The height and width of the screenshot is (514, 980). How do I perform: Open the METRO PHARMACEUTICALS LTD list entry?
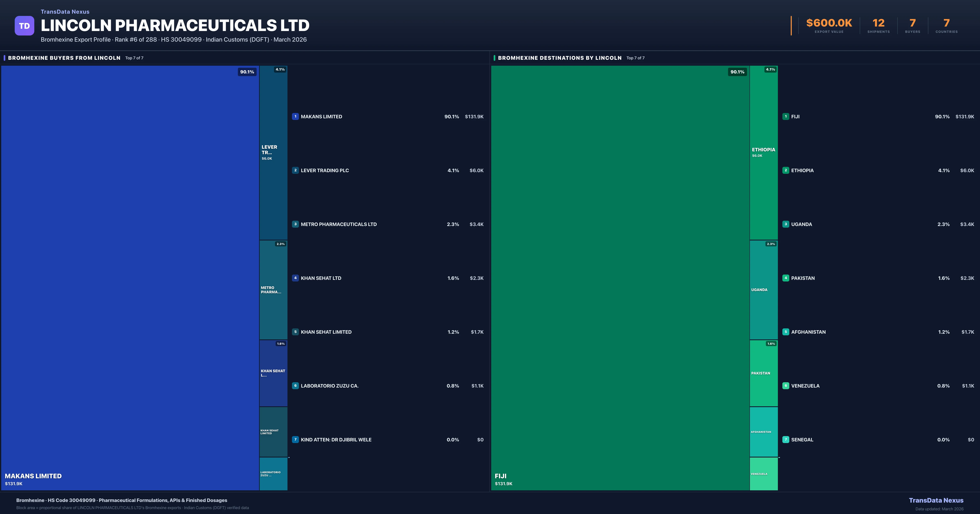click(x=339, y=224)
